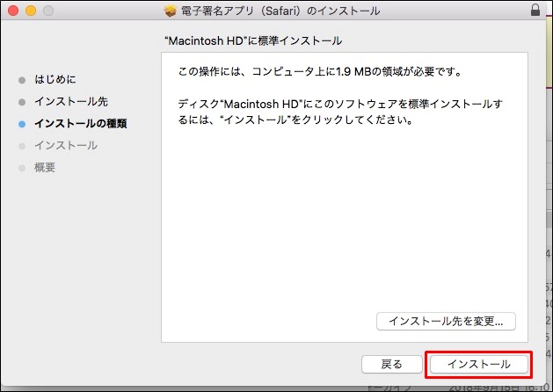The width and height of the screenshot is (553, 392).
Task: Click the 戻る back button
Action: click(x=392, y=364)
